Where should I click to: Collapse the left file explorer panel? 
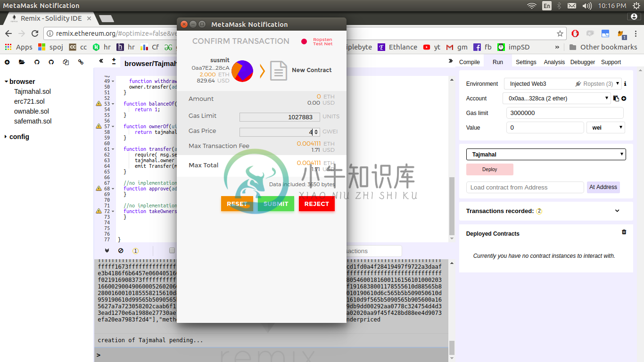coord(101,61)
